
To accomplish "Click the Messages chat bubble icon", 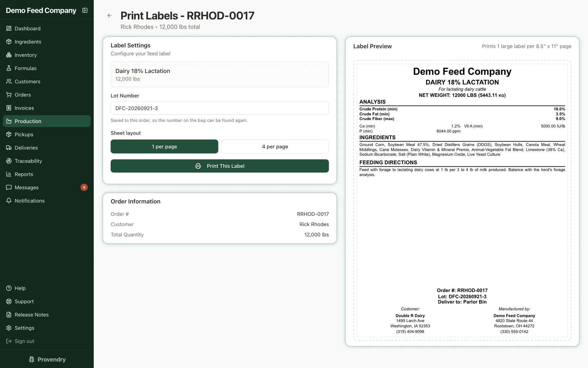I will pyautogui.click(x=9, y=188).
